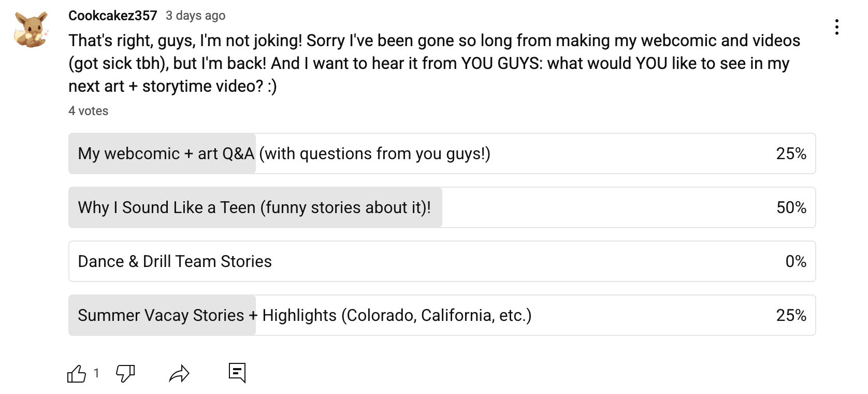
Task: Select "Why I Sound Like a Teen" option
Action: tap(254, 207)
